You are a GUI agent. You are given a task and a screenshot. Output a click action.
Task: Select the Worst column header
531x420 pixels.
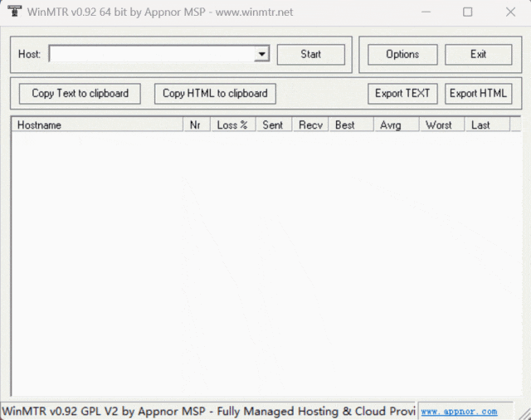pos(442,125)
